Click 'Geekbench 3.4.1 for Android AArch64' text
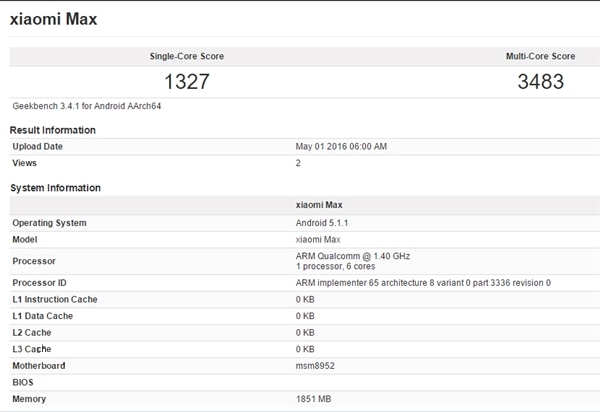Viewport: 600px width, 412px height. (87, 106)
